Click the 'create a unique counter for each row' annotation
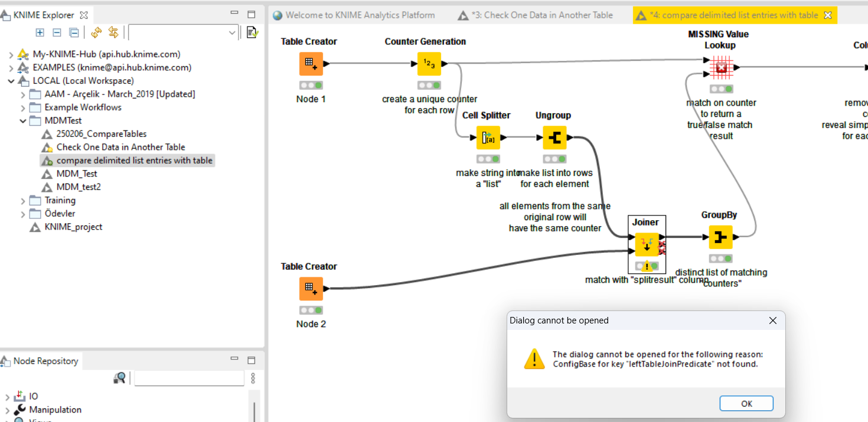This screenshot has height=422, width=868. tap(429, 104)
